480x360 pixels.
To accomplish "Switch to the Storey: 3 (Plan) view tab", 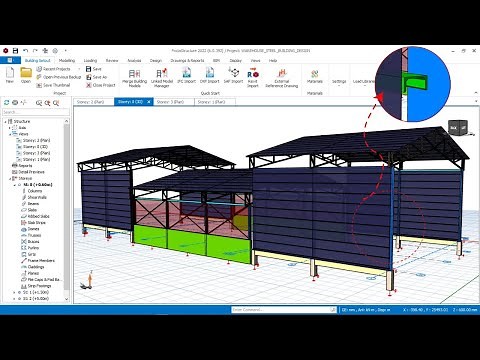I will point(174,102).
